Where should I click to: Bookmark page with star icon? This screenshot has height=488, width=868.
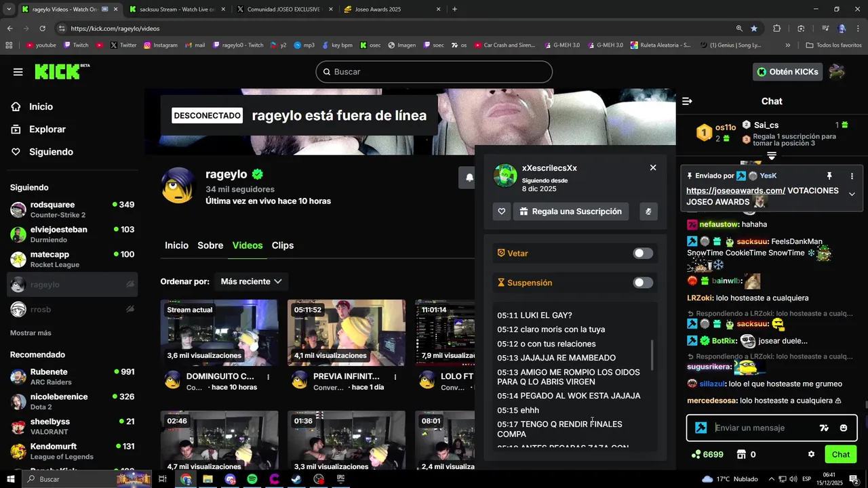754,28
